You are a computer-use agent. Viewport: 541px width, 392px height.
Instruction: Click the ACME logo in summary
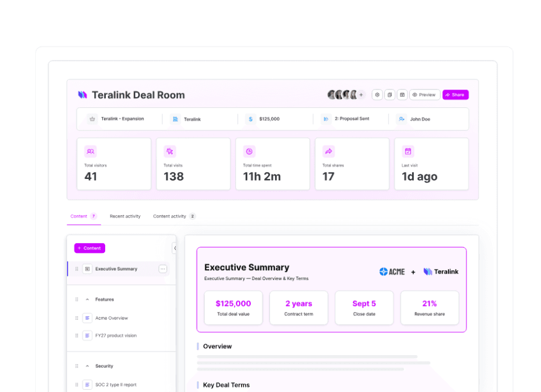click(x=392, y=272)
